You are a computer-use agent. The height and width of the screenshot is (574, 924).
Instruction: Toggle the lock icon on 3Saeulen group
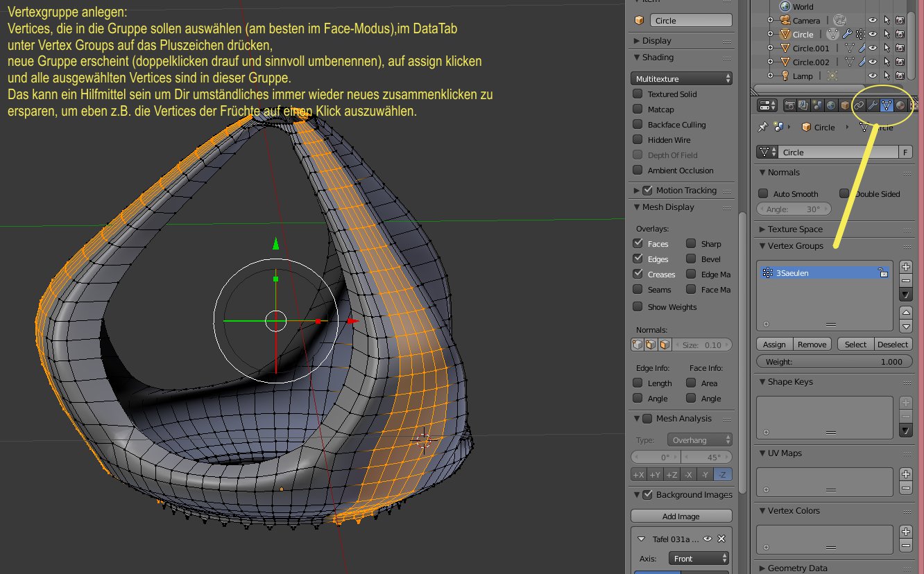[883, 273]
